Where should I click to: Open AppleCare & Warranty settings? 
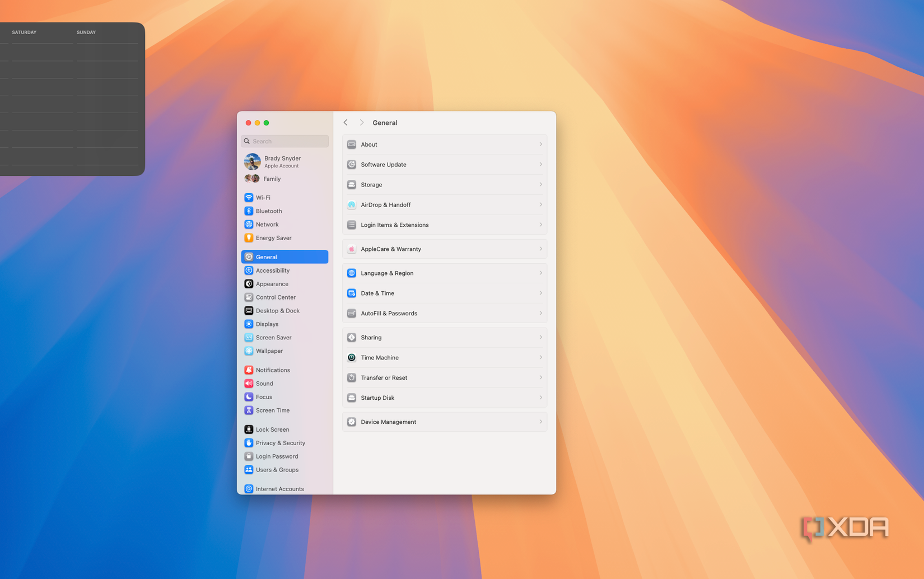tap(445, 249)
